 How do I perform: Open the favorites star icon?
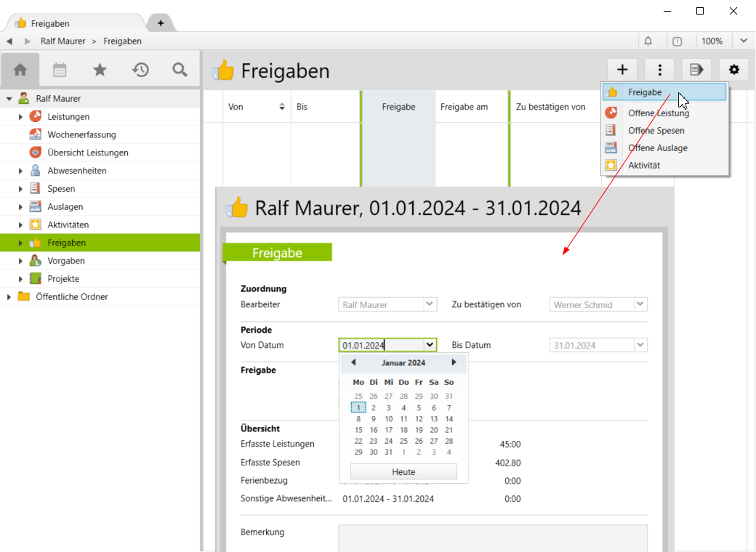[100, 70]
